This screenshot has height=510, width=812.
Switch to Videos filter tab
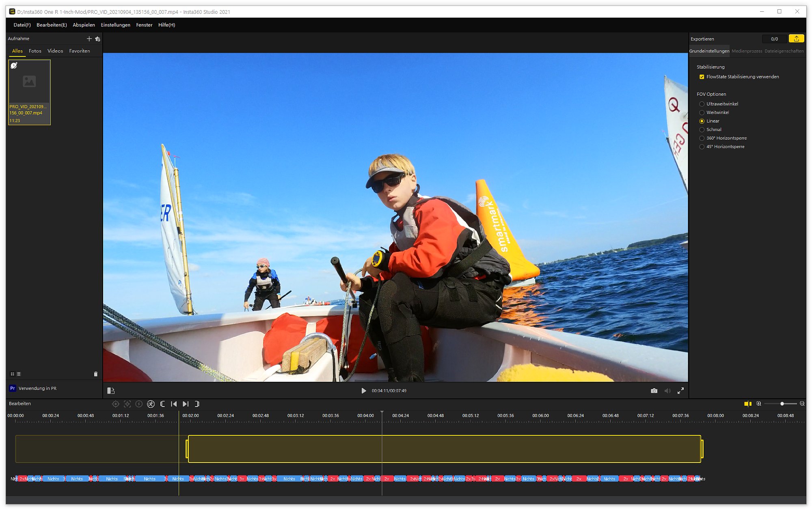point(55,51)
